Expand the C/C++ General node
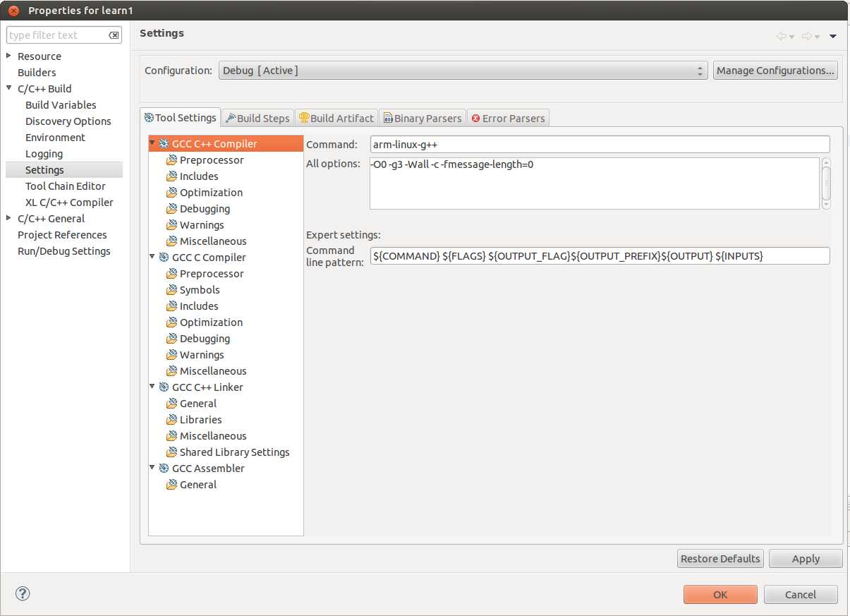Viewport: 850px width, 616px height. [x=8, y=218]
